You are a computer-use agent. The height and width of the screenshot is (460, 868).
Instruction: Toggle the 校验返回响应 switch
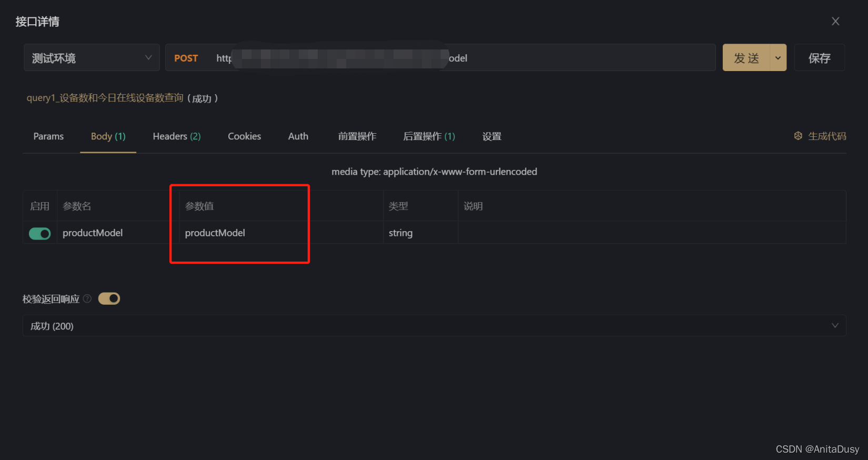(x=109, y=299)
